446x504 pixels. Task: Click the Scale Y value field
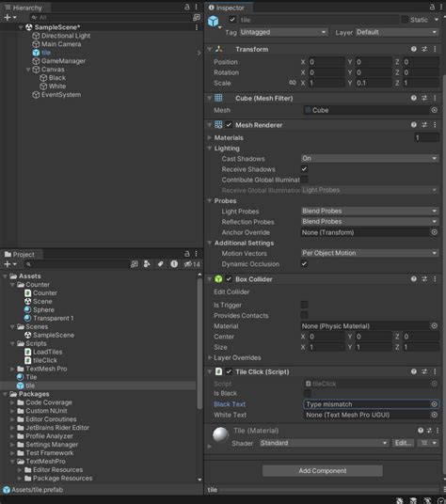pyautogui.click(x=373, y=83)
